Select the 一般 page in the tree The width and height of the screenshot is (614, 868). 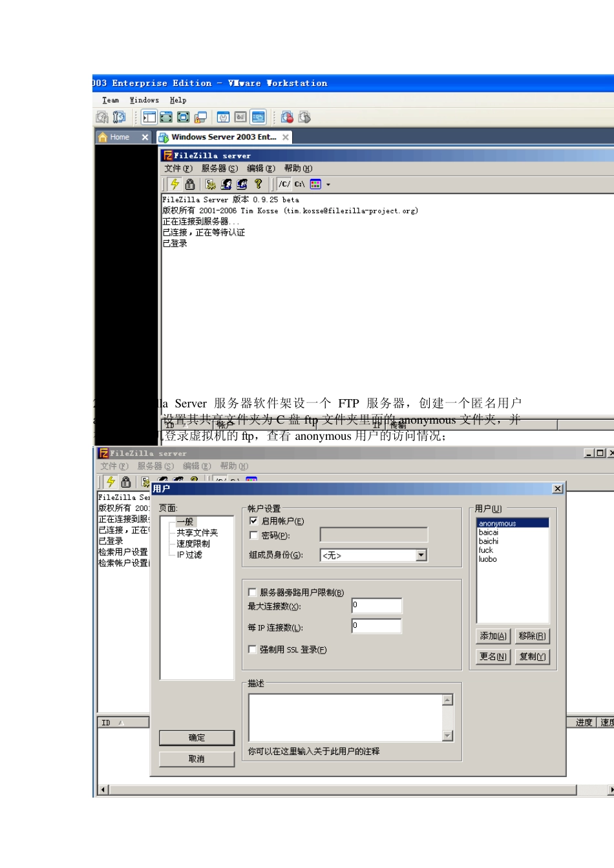[185, 521]
